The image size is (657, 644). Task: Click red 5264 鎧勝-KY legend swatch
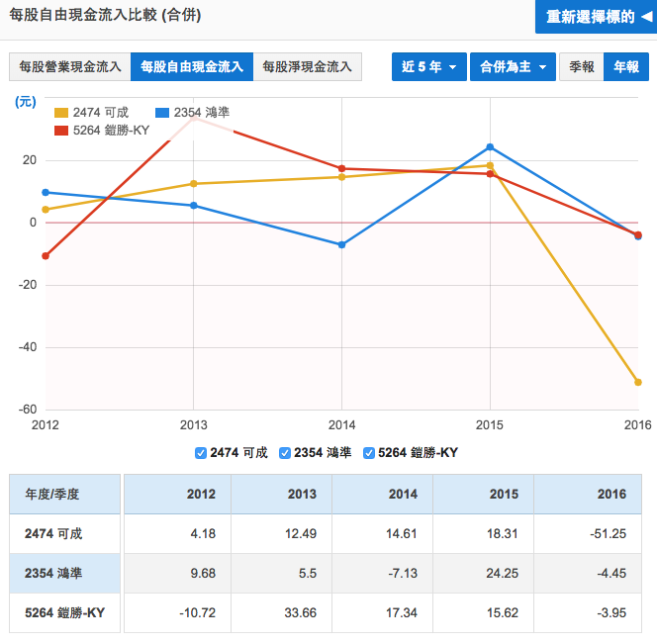click(x=61, y=130)
